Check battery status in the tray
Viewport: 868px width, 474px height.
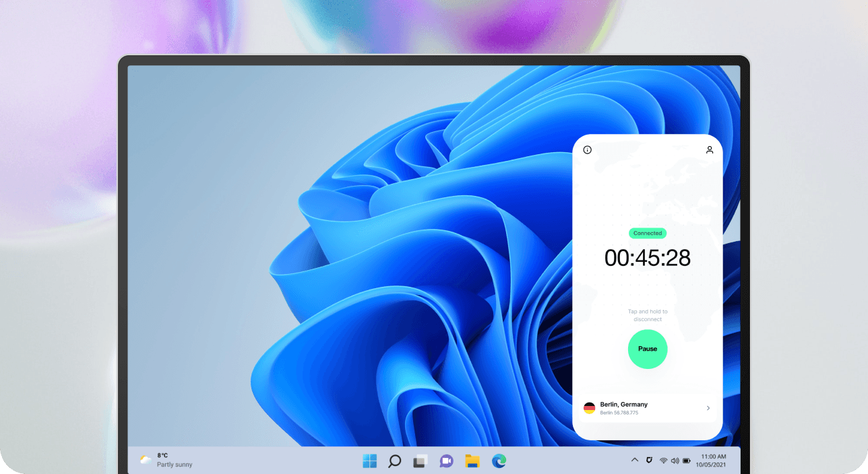pyautogui.click(x=687, y=461)
